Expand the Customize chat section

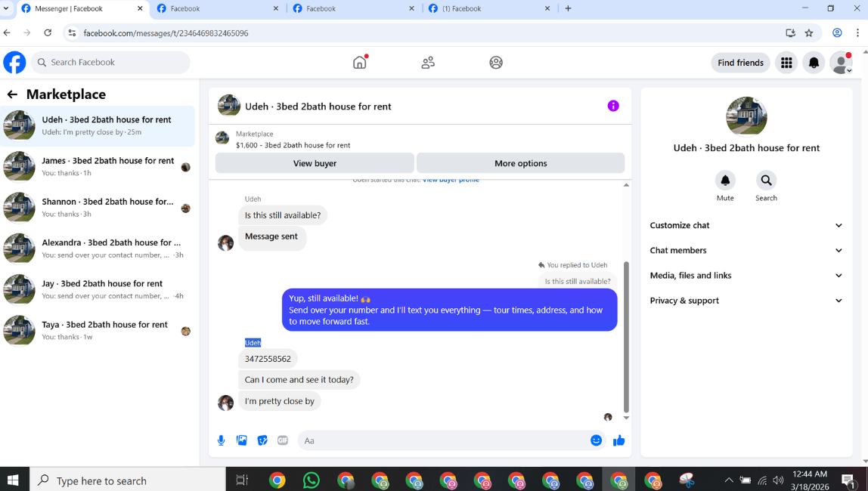746,226
